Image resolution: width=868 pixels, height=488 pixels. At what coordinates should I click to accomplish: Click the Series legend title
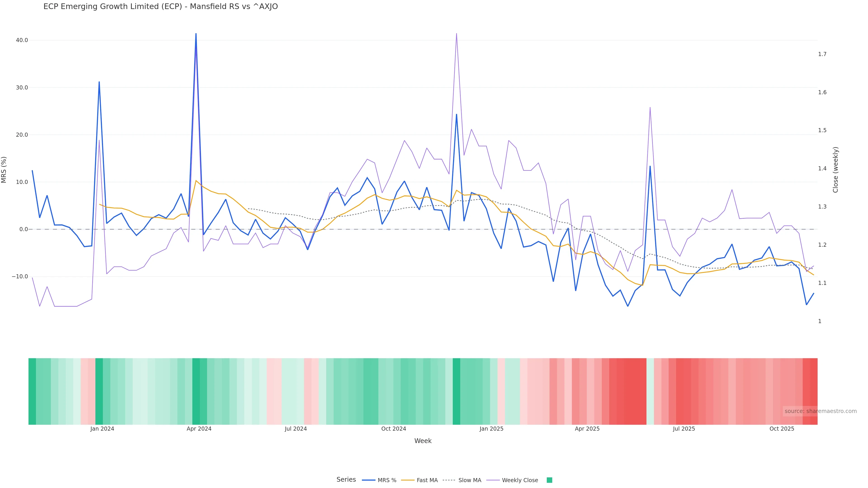[x=346, y=480]
